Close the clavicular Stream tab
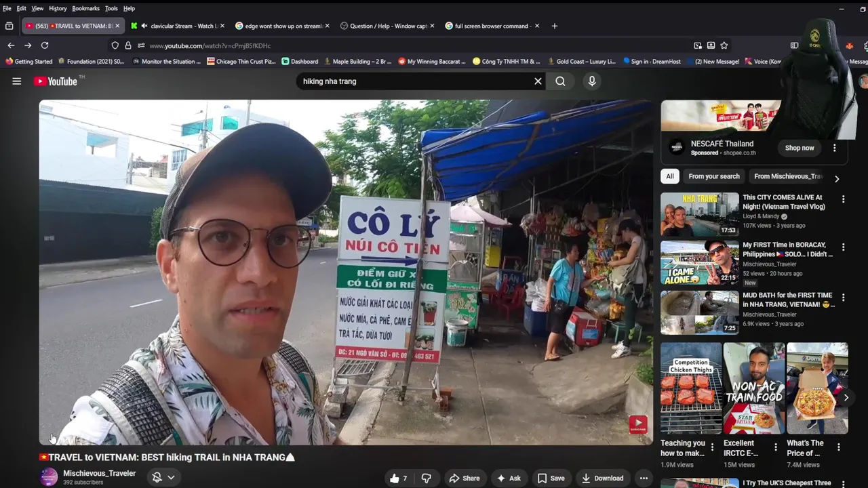 pos(222,26)
